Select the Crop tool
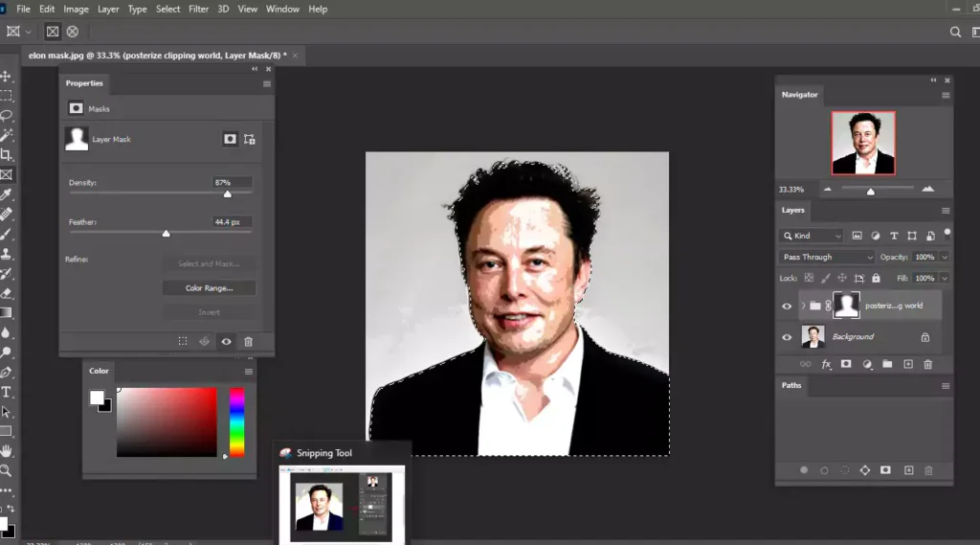Screen dimensions: 980x545 pos(7,154)
